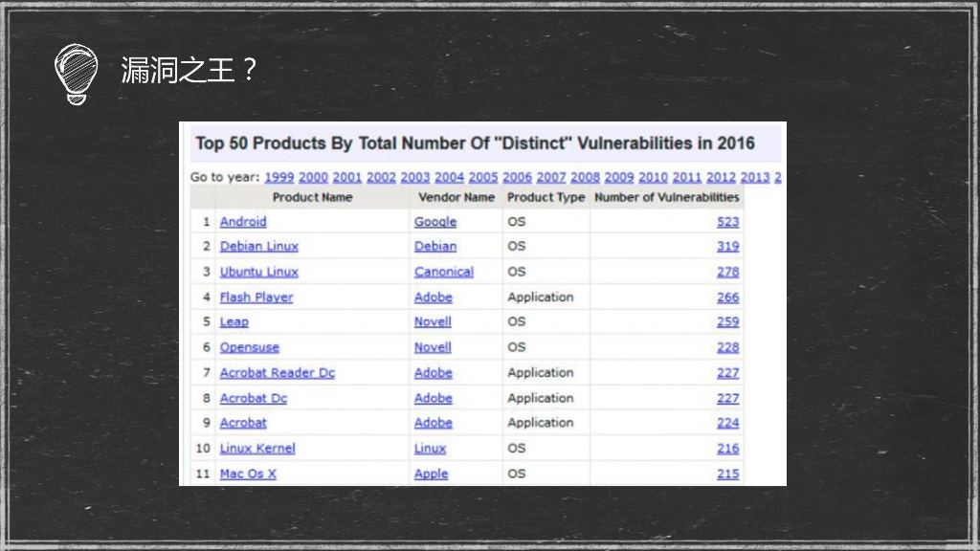Open the Debian Linux product link
Screen dimensions: 980x551
258,246
